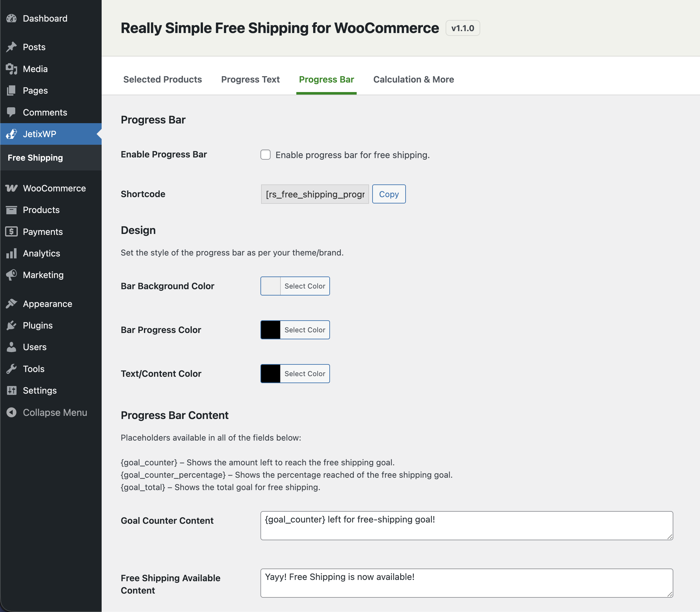This screenshot has width=700, height=612.
Task: Copy the free shipping shortcode
Action: pyautogui.click(x=388, y=194)
